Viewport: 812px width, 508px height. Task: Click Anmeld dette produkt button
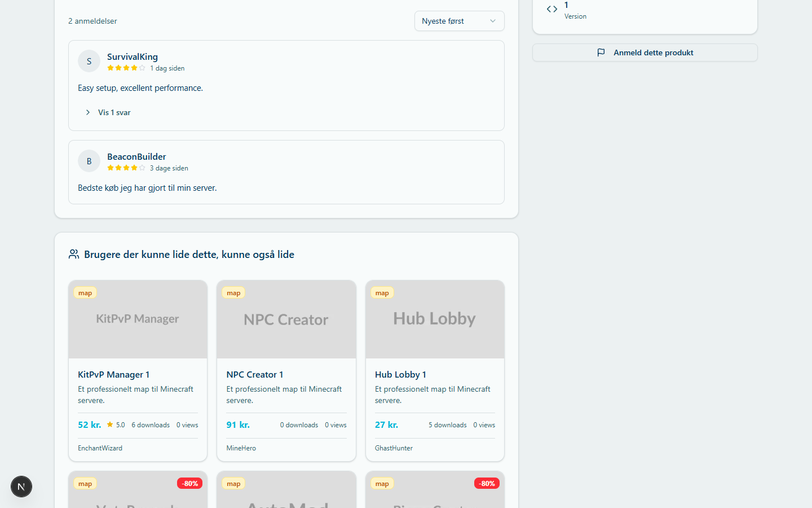point(645,52)
